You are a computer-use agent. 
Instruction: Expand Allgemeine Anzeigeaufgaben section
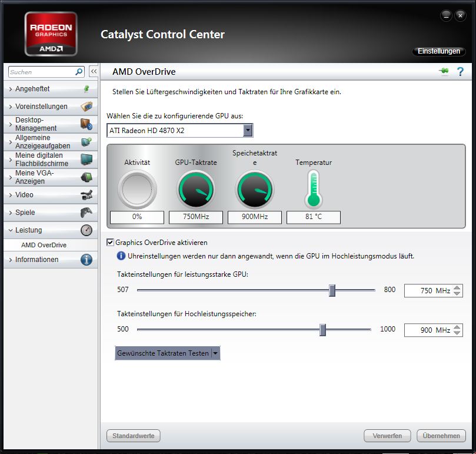click(x=11, y=142)
